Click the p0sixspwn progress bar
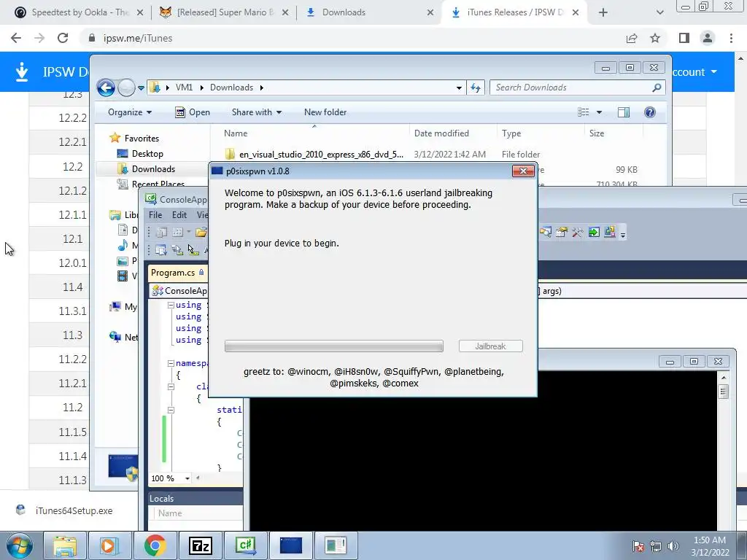Viewport: 747px width, 560px height. click(333, 346)
